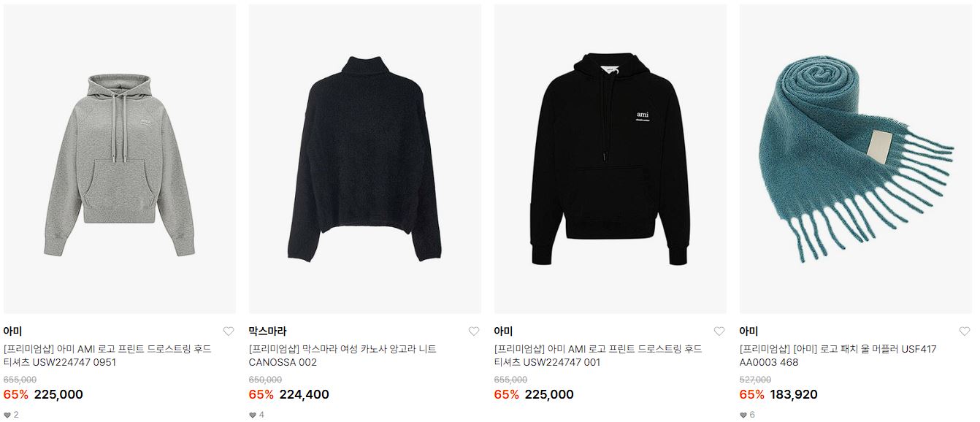Open the USW224747 001 hoodie title link
This screenshot has width=980, height=422.
pos(598,356)
